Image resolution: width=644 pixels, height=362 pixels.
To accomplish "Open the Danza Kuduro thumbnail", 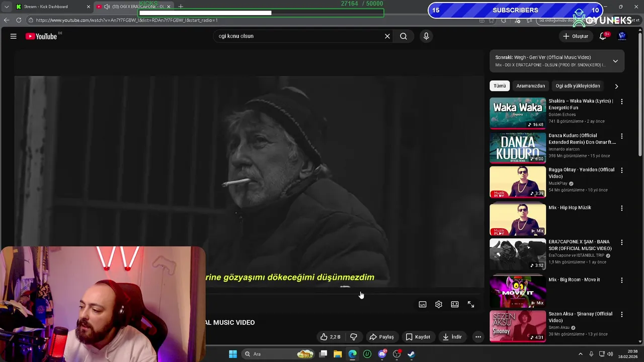I will click(x=518, y=148).
